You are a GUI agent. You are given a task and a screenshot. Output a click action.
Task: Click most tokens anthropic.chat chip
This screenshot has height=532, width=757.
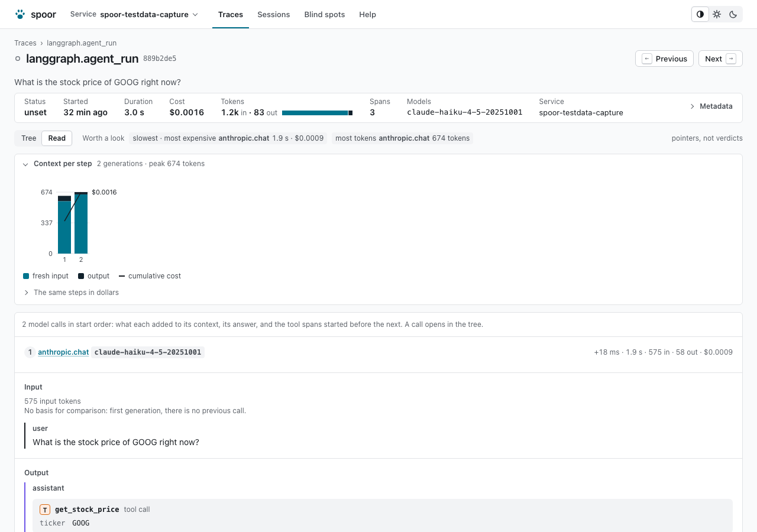click(x=402, y=138)
